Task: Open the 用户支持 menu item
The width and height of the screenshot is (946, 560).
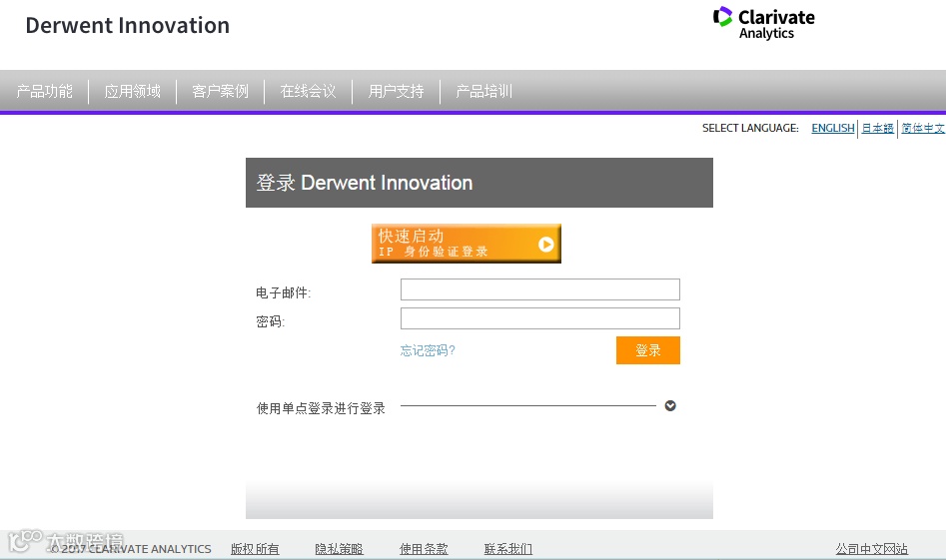Action: point(397,91)
